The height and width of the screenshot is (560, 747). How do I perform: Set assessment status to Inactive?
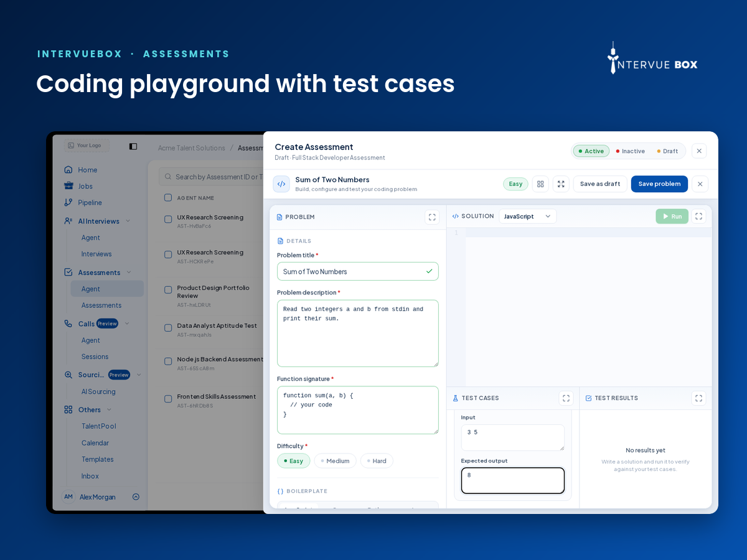pyautogui.click(x=630, y=151)
